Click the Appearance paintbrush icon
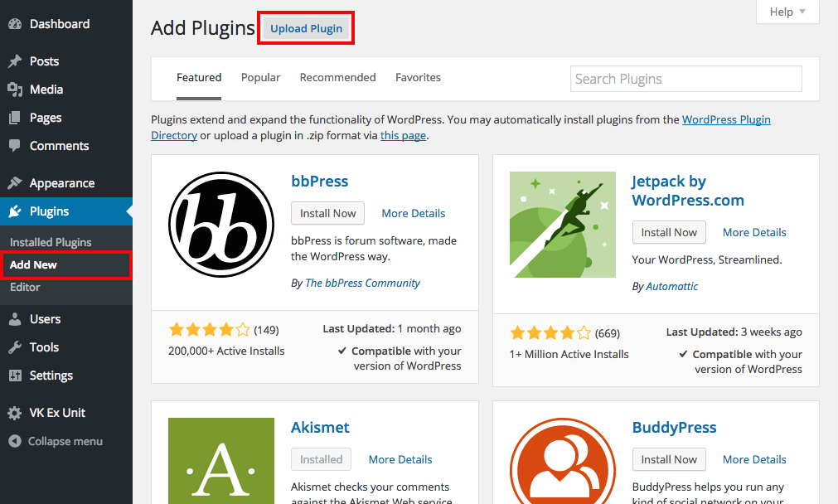This screenshot has height=504, width=838. (15, 183)
